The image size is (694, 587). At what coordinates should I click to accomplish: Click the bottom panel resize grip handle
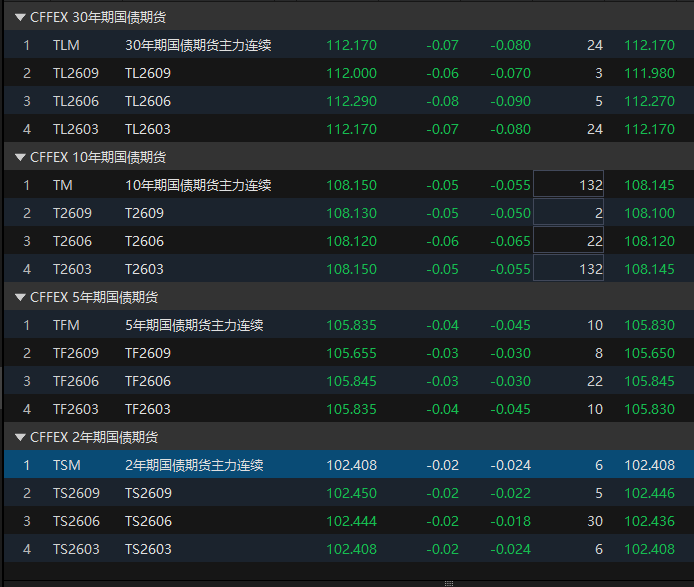[449, 583]
